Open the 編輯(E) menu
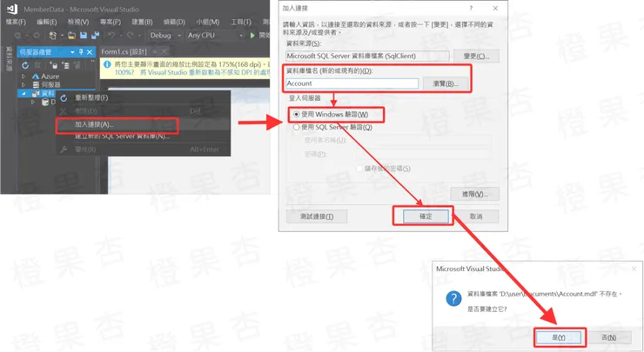The width and height of the screenshot is (644, 352). [x=47, y=22]
